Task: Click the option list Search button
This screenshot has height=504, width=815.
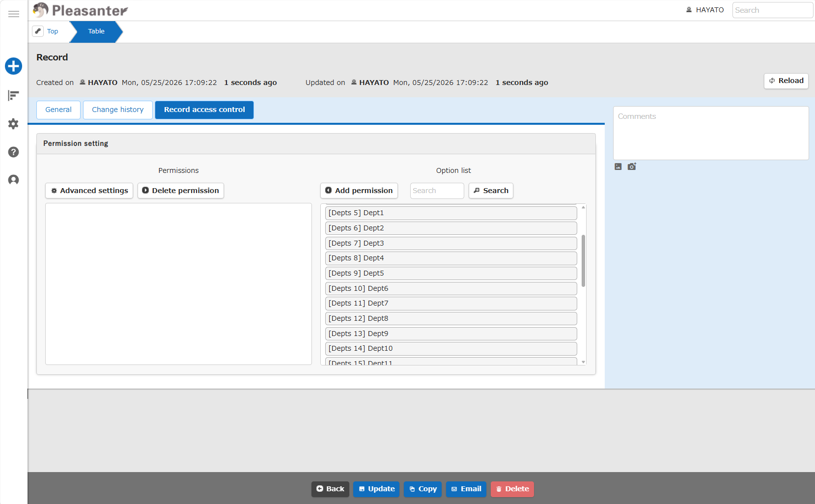Action: [x=491, y=191]
